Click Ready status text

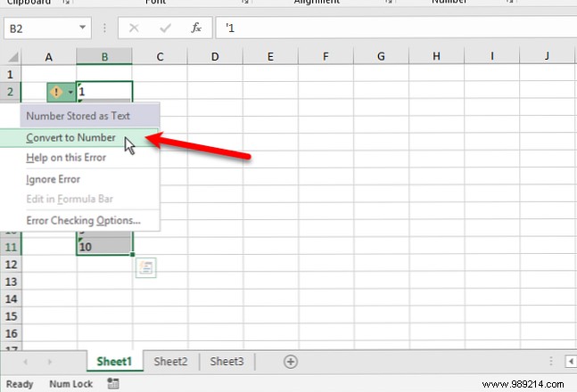[20, 384]
